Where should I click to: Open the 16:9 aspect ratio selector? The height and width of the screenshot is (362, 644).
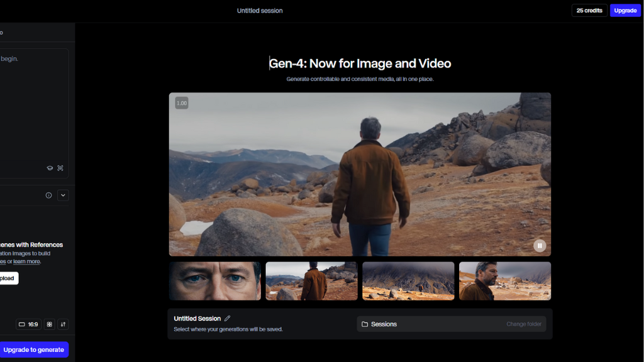tap(28, 324)
